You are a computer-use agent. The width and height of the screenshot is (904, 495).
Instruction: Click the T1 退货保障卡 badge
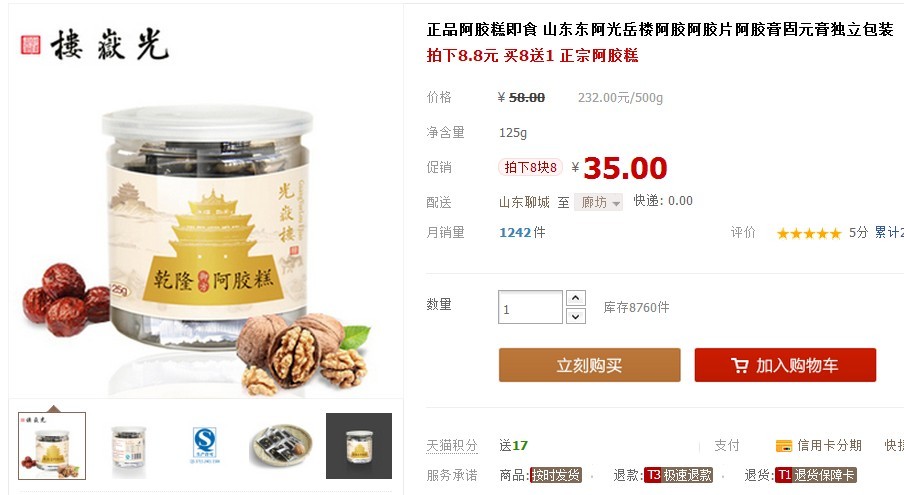(816, 475)
